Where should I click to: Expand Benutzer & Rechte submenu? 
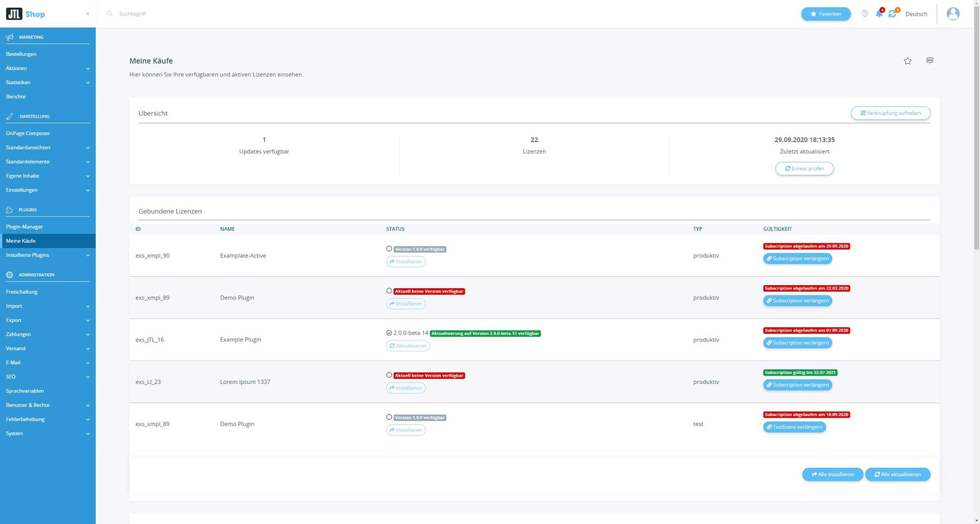tap(48, 405)
